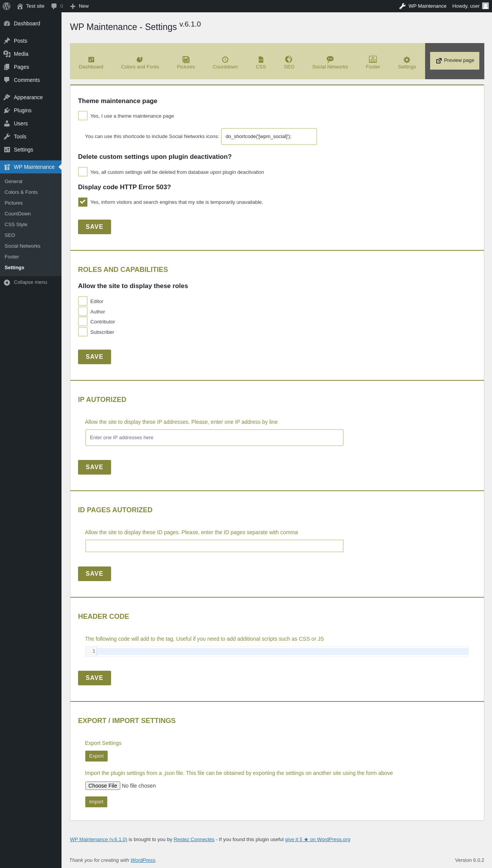
Task: Enable the theme maintenance page checkbox
Action: click(83, 115)
